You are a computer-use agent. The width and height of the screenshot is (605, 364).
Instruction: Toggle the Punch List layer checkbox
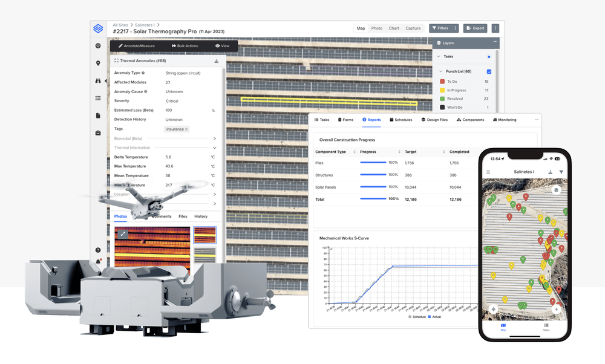(489, 72)
